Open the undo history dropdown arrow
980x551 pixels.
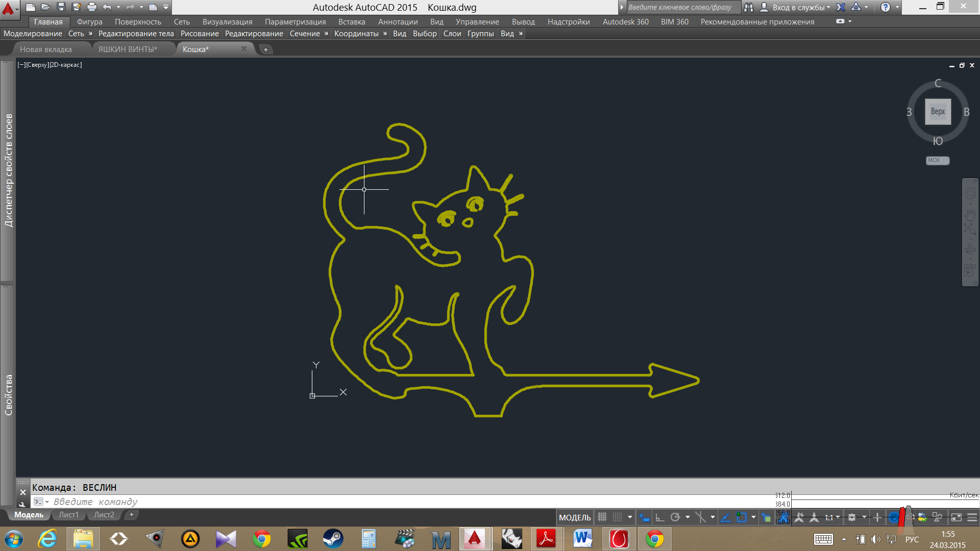[x=118, y=7]
